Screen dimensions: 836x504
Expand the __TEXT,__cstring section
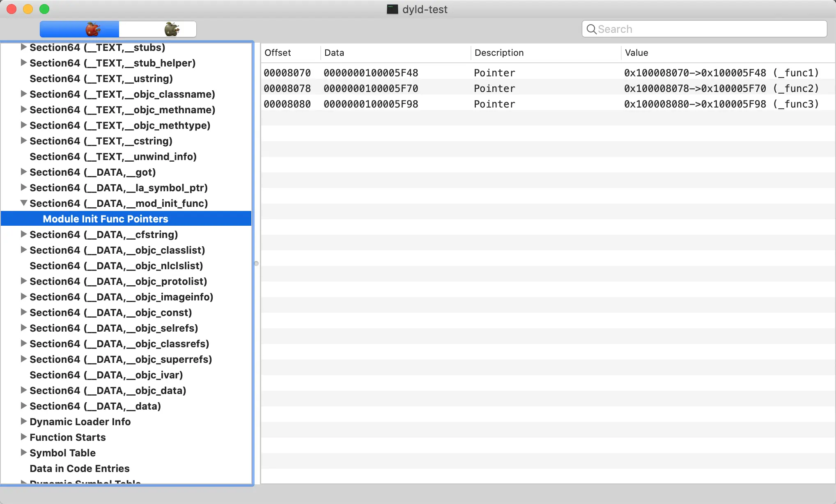pyautogui.click(x=24, y=141)
